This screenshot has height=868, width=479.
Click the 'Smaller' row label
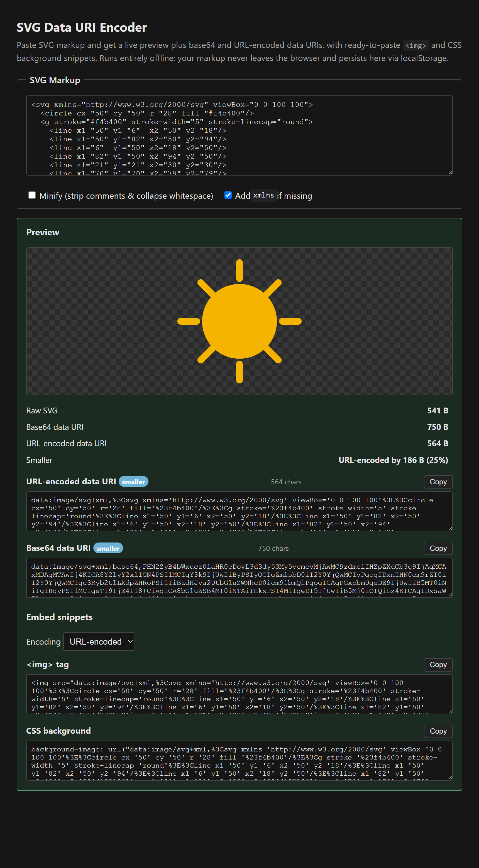point(39,460)
